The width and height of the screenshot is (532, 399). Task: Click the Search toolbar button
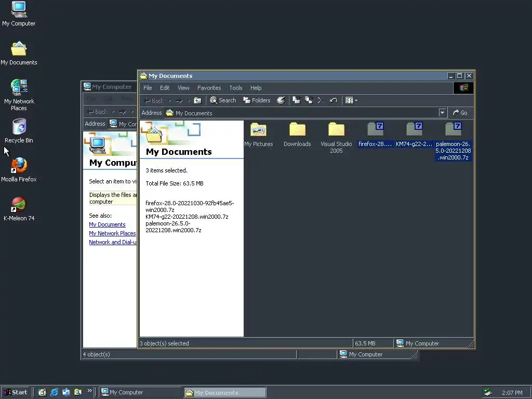tap(223, 100)
